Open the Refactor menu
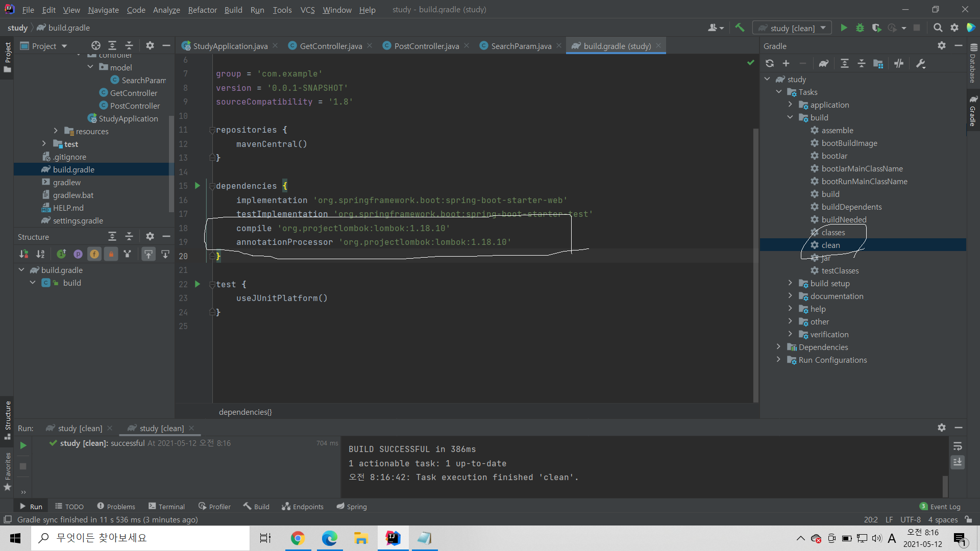 (202, 10)
